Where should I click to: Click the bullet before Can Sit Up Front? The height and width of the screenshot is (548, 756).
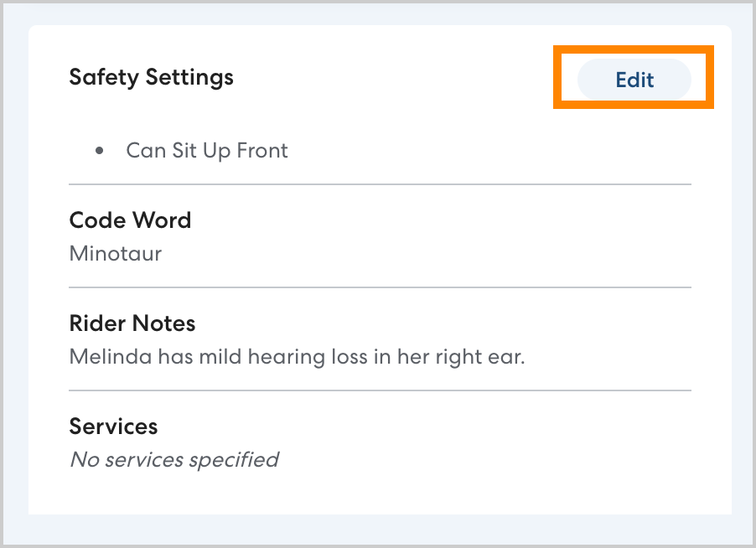click(100, 152)
